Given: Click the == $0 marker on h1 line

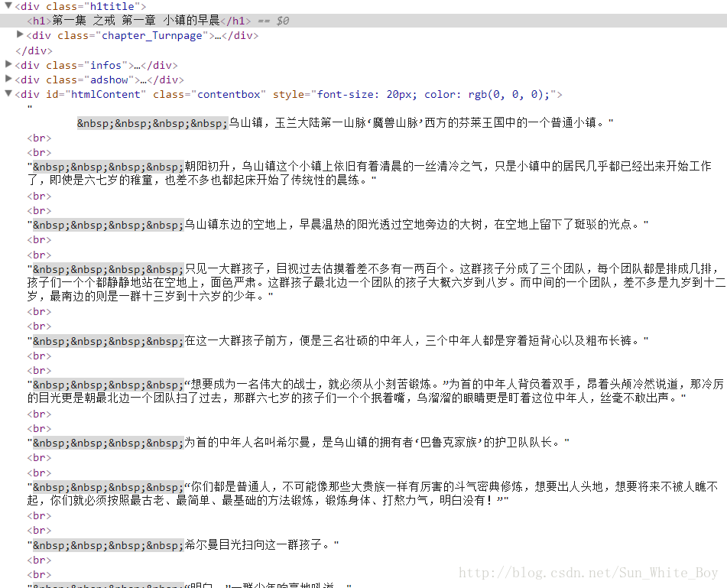Looking at the screenshot, I should [274, 21].
